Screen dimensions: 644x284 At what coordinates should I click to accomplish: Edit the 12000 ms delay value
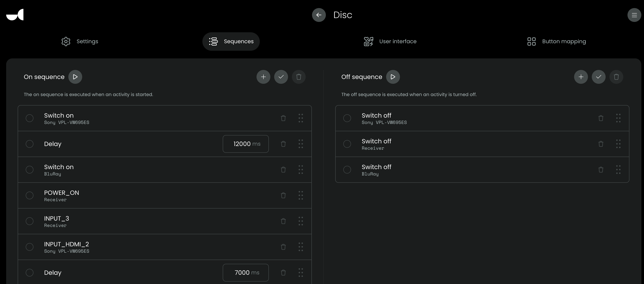pyautogui.click(x=246, y=144)
